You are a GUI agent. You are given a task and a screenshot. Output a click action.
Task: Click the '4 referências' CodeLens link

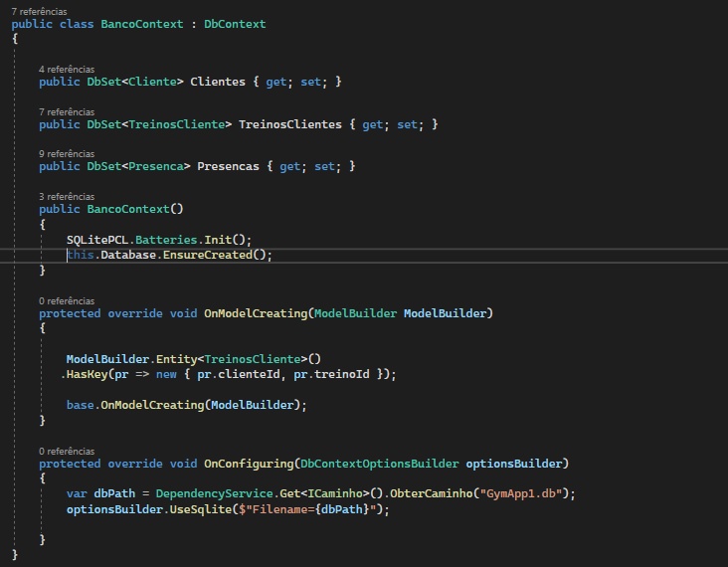tap(67, 70)
